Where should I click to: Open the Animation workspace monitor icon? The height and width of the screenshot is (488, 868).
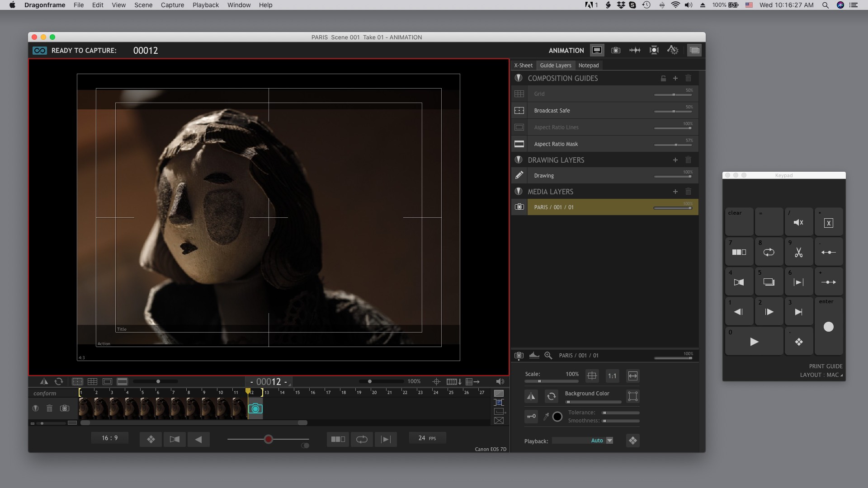tap(597, 50)
